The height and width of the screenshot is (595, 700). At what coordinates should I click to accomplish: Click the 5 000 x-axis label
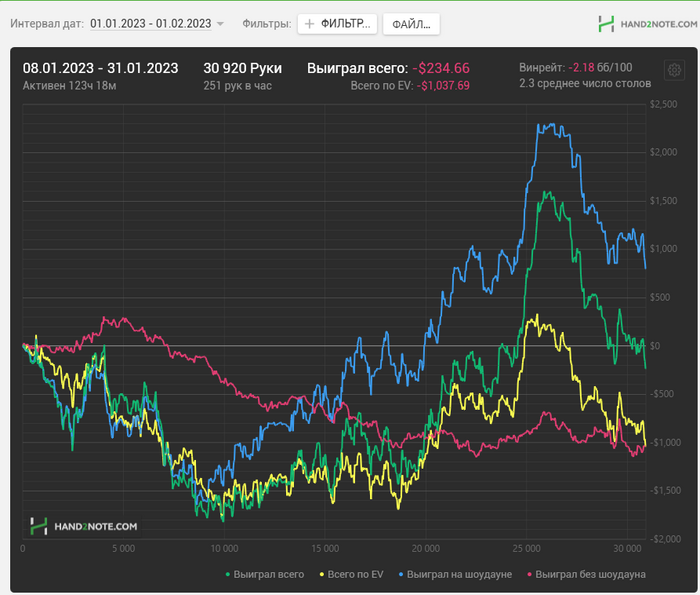124,549
